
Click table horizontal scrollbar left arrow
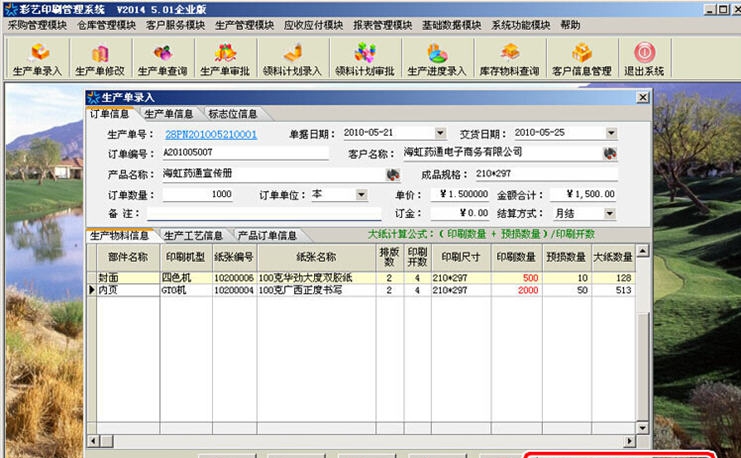click(93, 441)
